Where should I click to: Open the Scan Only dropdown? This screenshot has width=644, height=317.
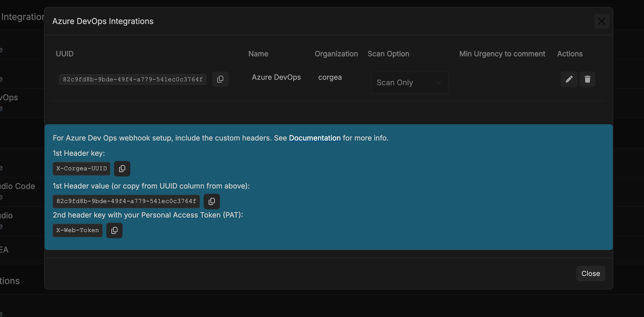click(x=410, y=83)
